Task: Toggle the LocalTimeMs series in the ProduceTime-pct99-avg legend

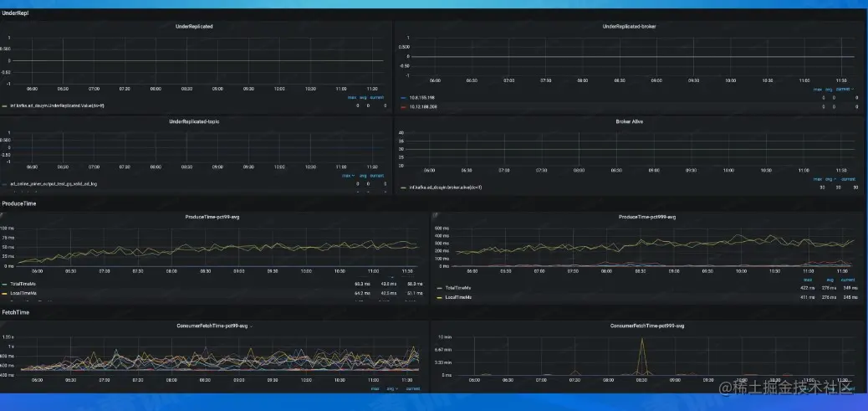Action: (23, 292)
